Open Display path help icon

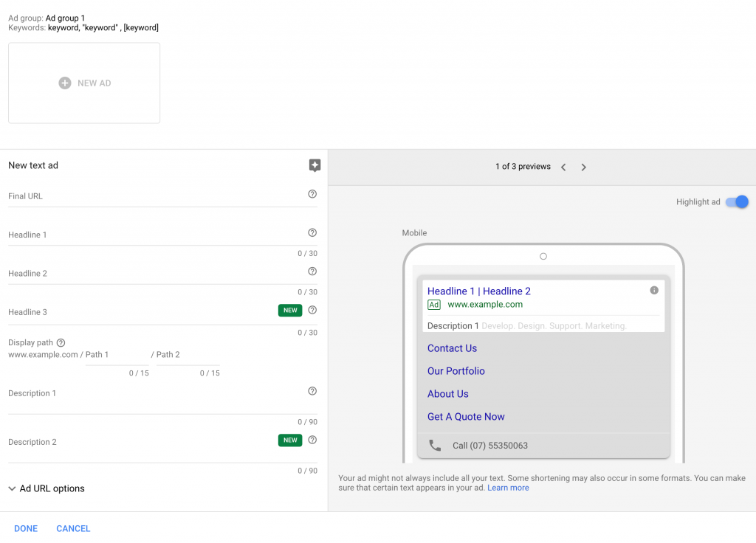coord(61,342)
